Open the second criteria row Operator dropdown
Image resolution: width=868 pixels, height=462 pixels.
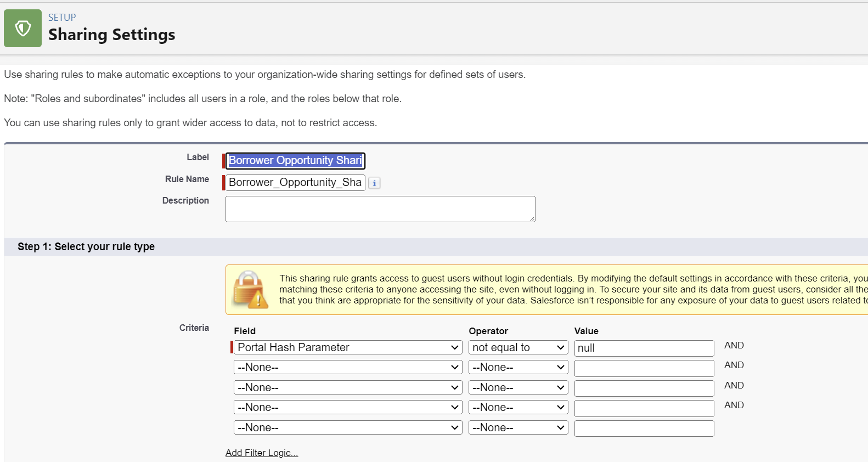518,367
